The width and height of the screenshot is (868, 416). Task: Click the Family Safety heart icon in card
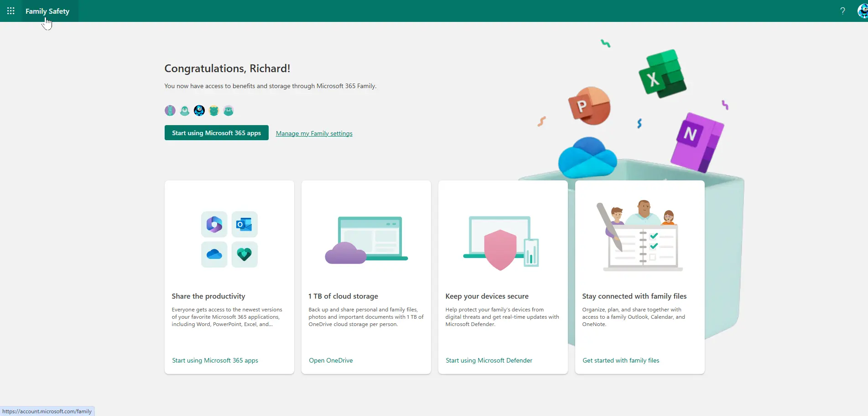[244, 254]
